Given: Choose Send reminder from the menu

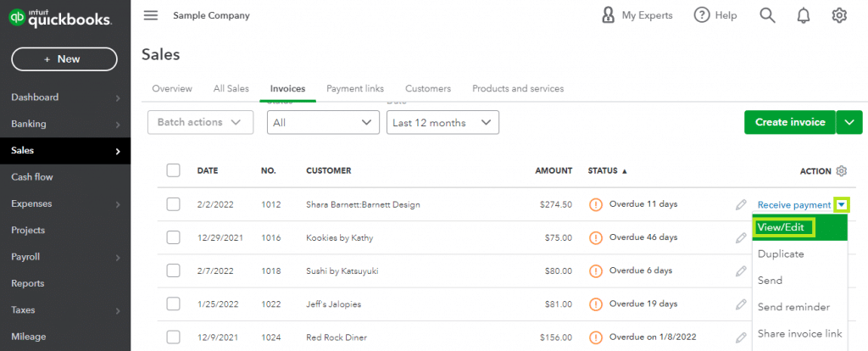Looking at the screenshot, I should [x=800, y=307].
